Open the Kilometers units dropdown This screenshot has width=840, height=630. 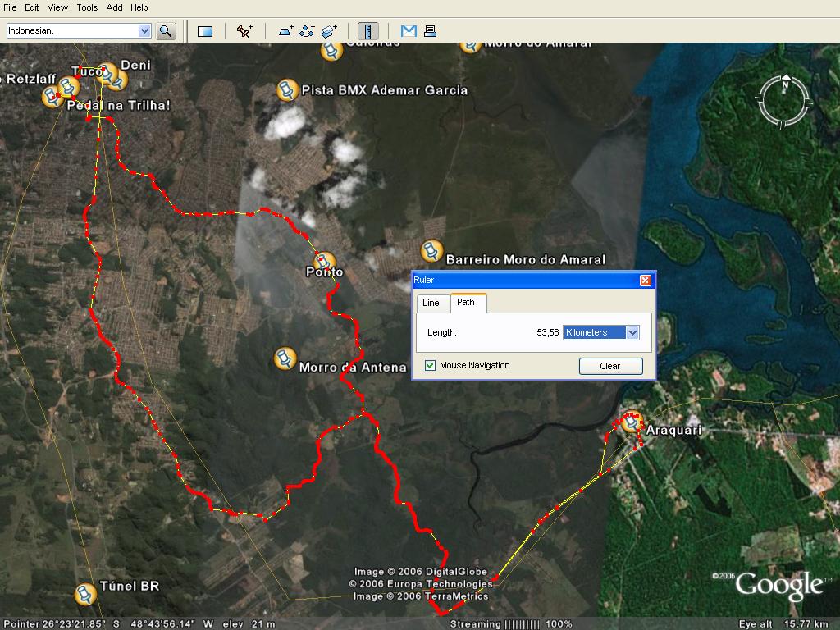(x=632, y=333)
